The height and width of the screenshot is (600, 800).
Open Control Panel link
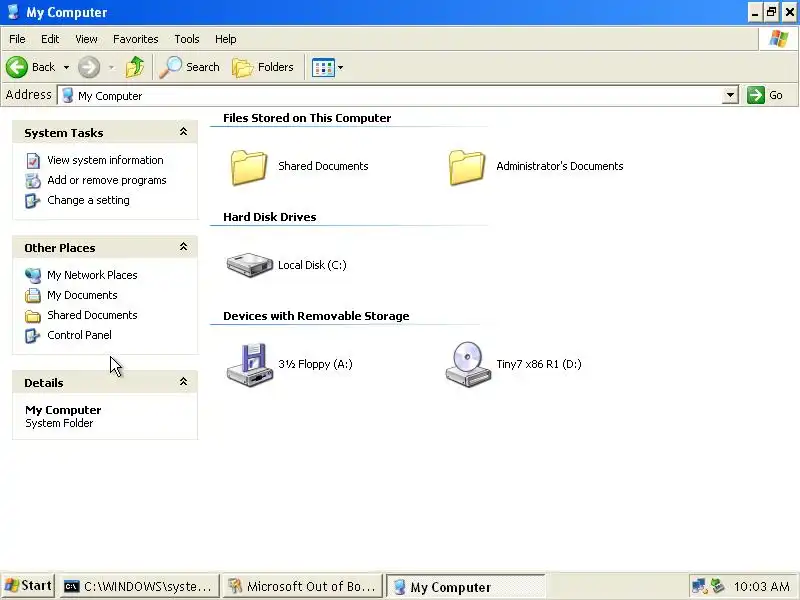coord(79,335)
